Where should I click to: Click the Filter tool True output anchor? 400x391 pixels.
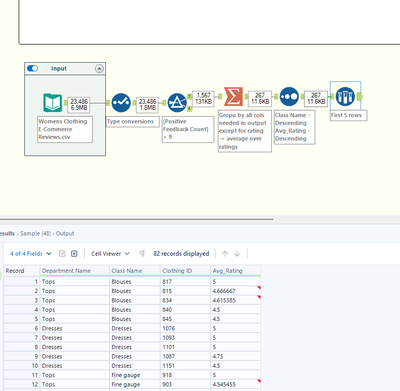189,96
